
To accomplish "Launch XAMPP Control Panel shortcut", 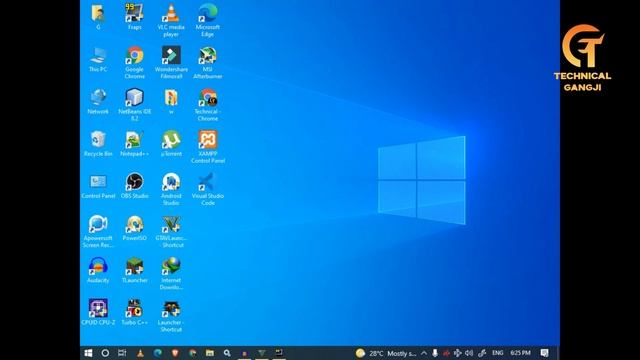I will point(207,147).
